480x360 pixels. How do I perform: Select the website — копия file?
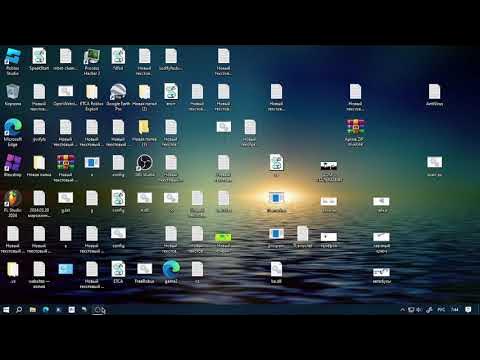(x=39, y=275)
